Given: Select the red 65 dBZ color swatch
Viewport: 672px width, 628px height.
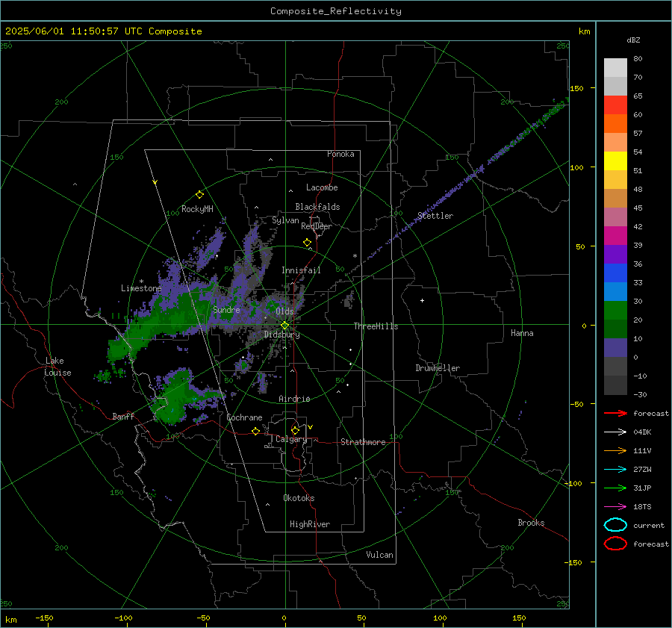Looking at the screenshot, I should click(x=615, y=105).
